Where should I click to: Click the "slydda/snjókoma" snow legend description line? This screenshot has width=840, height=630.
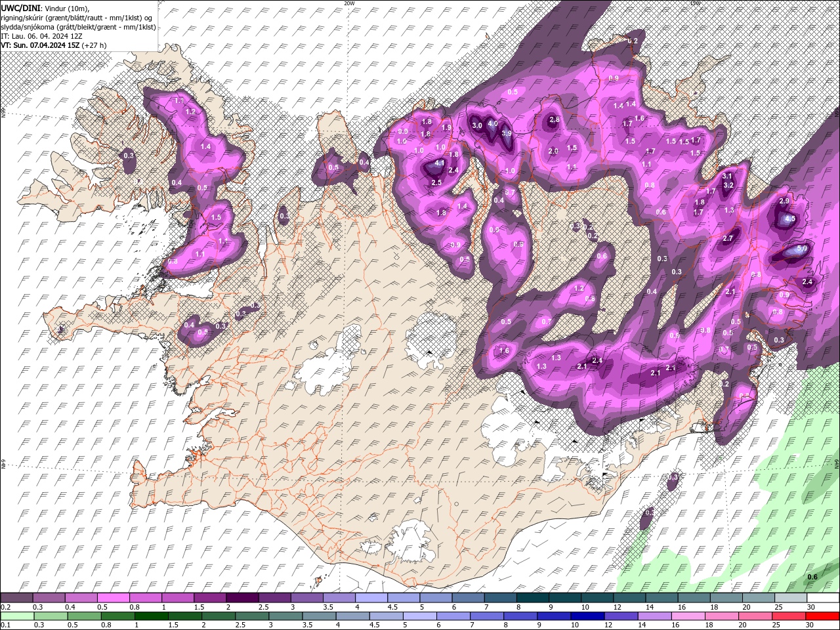[79, 27]
